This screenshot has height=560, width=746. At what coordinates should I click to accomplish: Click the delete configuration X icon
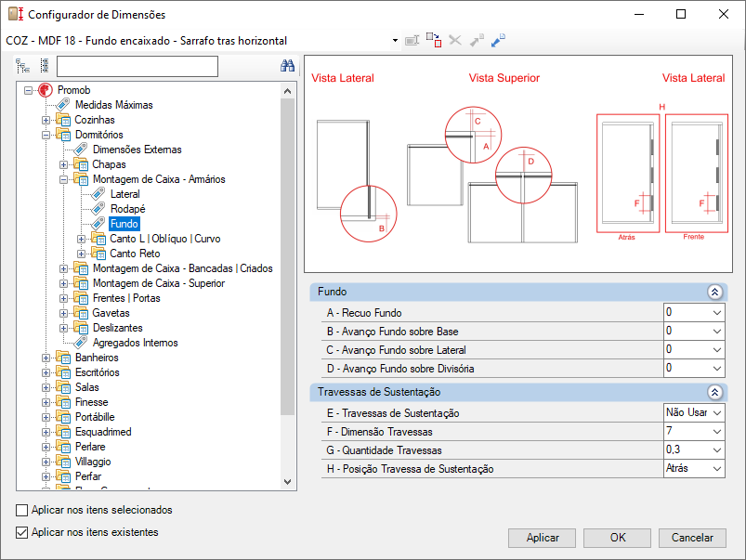pyautogui.click(x=455, y=41)
